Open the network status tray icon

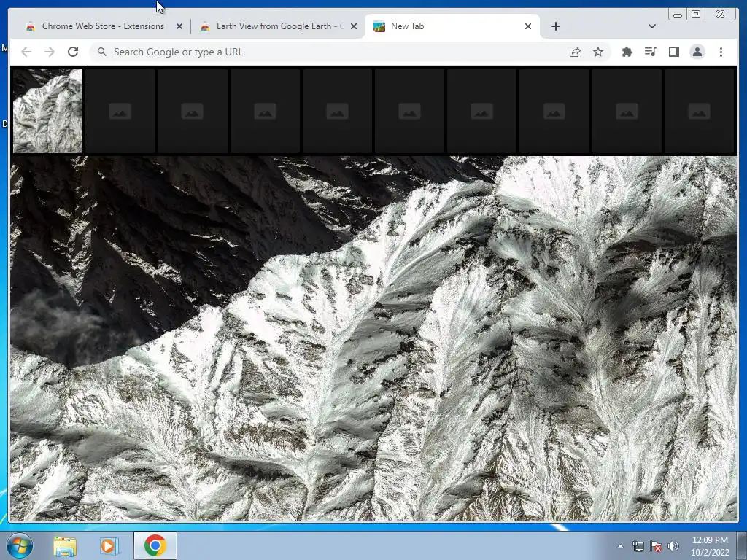[638, 546]
